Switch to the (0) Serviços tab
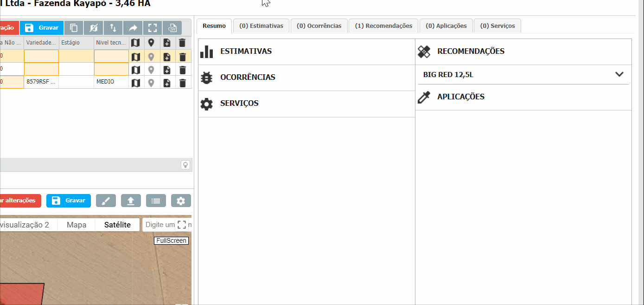This screenshot has height=305, width=644. (x=497, y=26)
